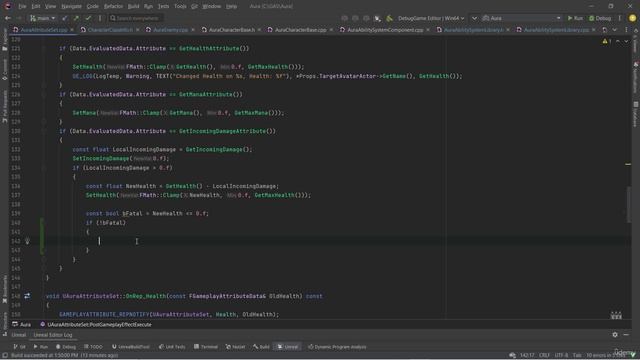Go to previous highlighted problem arrow
Image resolution: width=640 pixels, height=360 pixels.
pos(618,41)
